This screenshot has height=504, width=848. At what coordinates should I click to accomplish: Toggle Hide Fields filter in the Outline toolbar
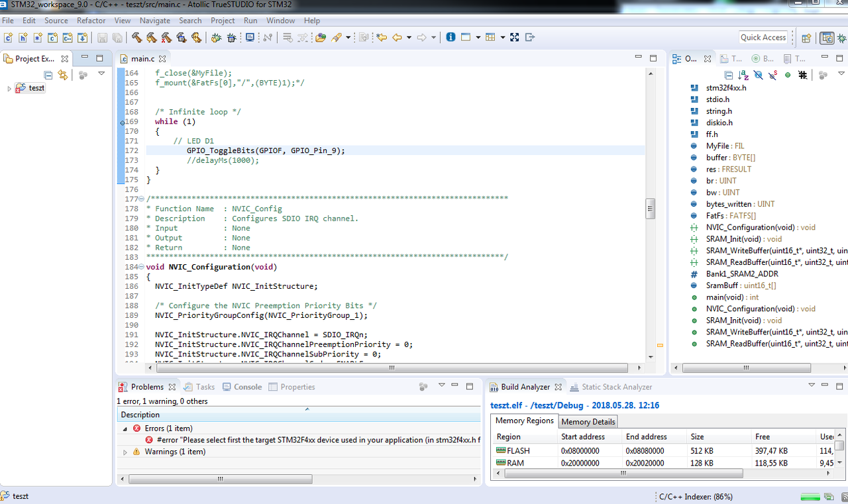(759, 75)
